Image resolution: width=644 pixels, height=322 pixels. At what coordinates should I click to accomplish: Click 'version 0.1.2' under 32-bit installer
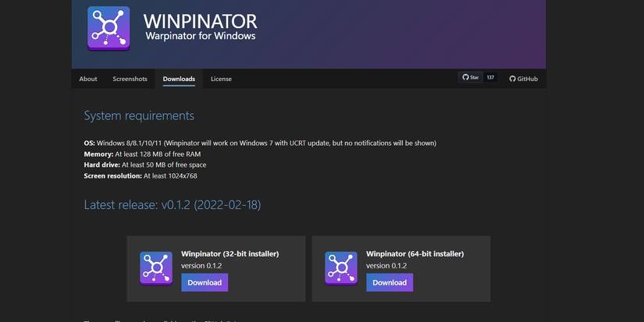point(201,266)
